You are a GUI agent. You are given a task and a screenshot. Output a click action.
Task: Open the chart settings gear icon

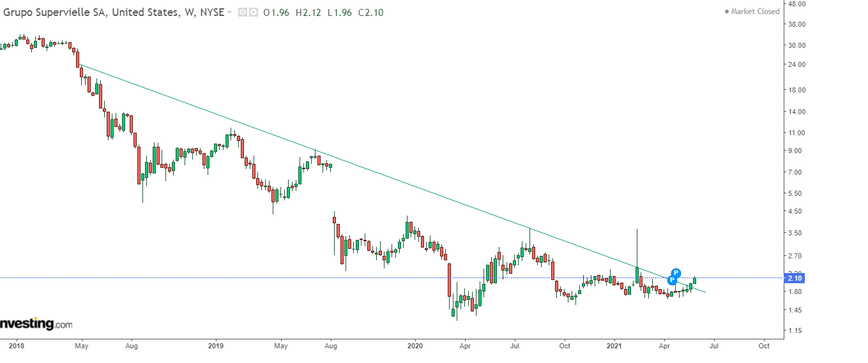pyautogui.click(x=252, y=12)
